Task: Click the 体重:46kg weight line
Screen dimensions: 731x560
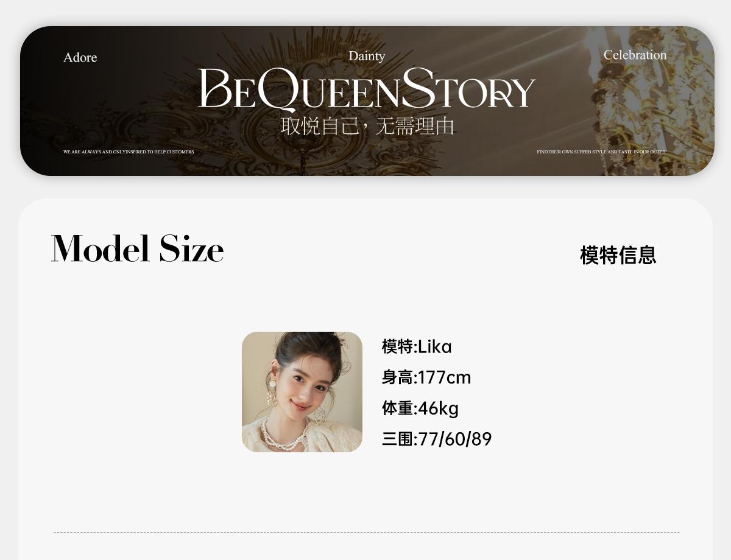Action: 420,408
